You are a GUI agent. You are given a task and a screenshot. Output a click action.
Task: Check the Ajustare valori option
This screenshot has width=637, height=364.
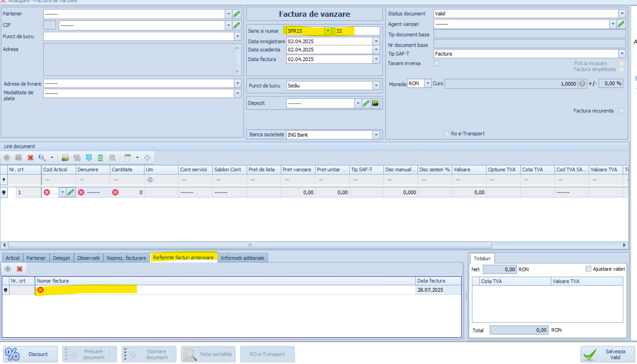tap(588, 269)
